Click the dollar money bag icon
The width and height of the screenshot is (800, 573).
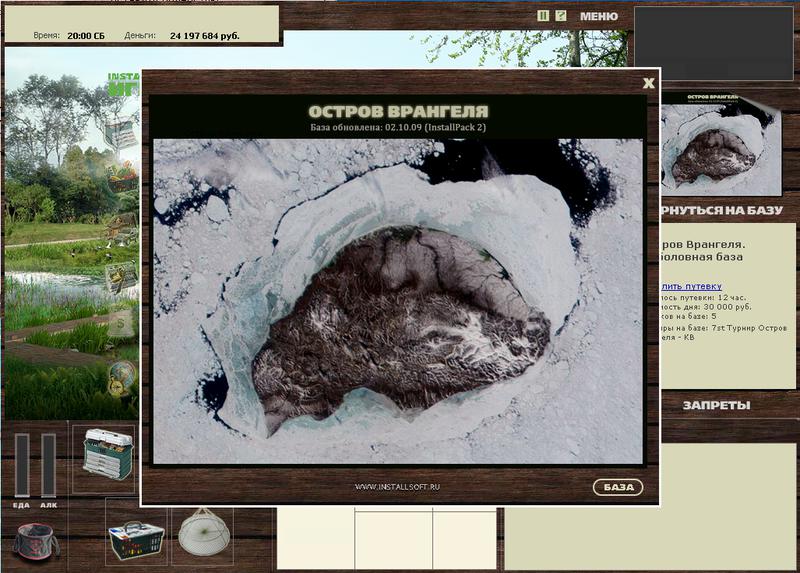click(x=121, y=322)
